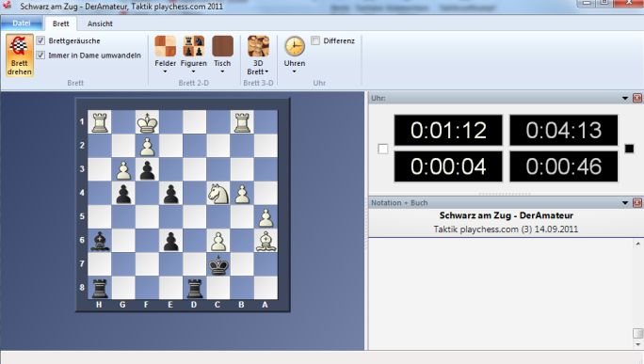Close the Notation + Buch panel
The height and width of the screenshot is (364, 644).
[x=637, y=203]
